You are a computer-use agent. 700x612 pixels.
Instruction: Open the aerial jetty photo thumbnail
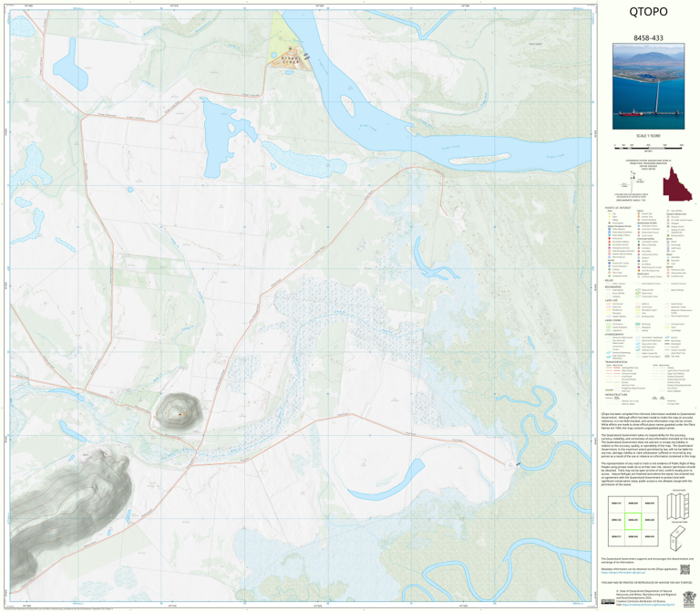[648, 87]
